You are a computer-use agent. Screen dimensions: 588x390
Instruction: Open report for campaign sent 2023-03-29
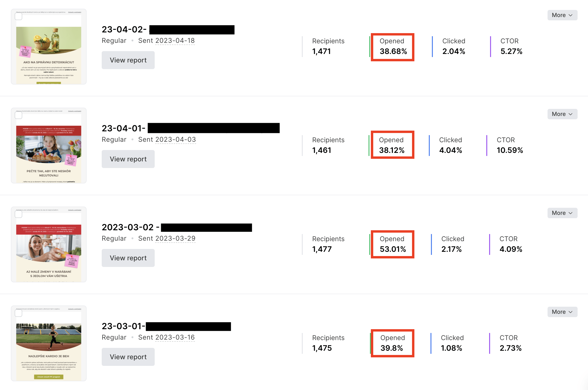tap(128, 258)
